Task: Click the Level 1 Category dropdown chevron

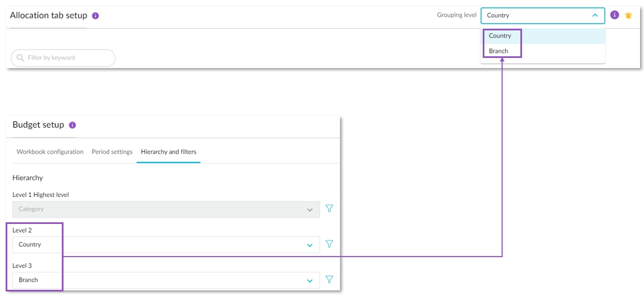Action: click(x=310, y=210)
